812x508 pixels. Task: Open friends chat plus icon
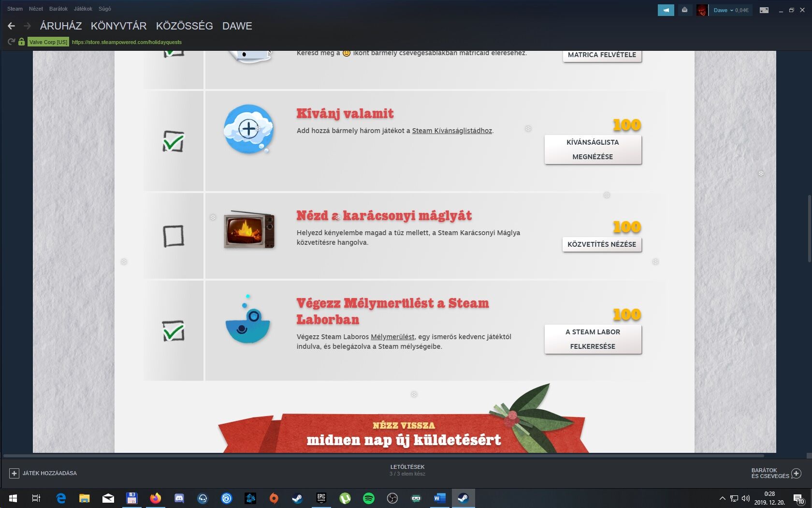tap(796, 473)
